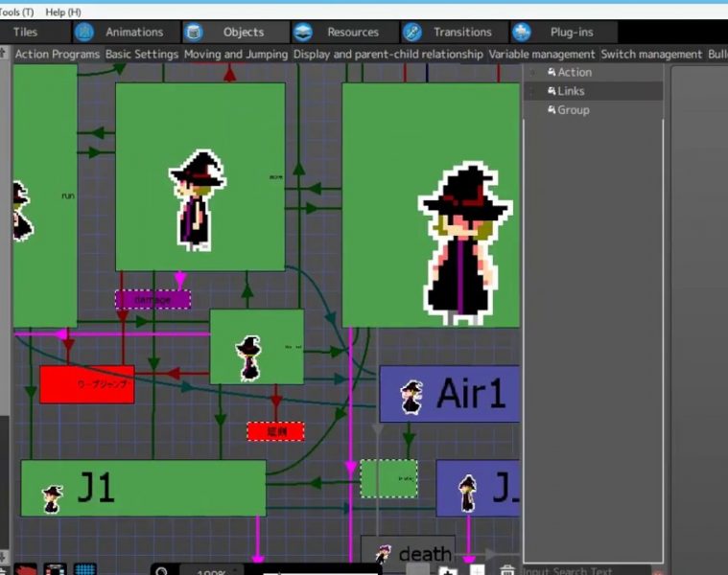Click the red icon at bottom-left
The image size is (728, 575).
(x=26, y=569)
